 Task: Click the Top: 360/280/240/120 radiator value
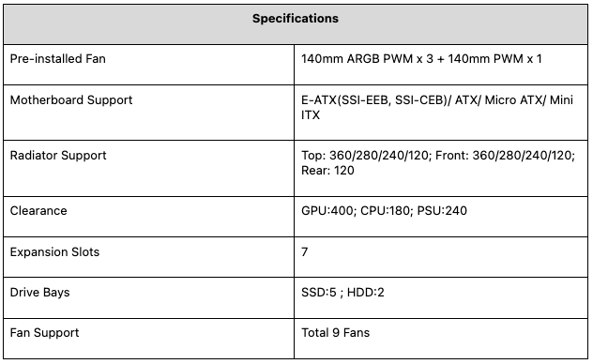[x=366, y=156]
